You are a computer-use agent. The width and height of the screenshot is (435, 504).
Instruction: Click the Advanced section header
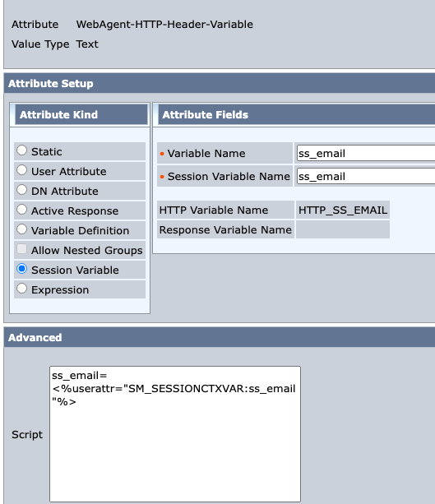[220, 337]
